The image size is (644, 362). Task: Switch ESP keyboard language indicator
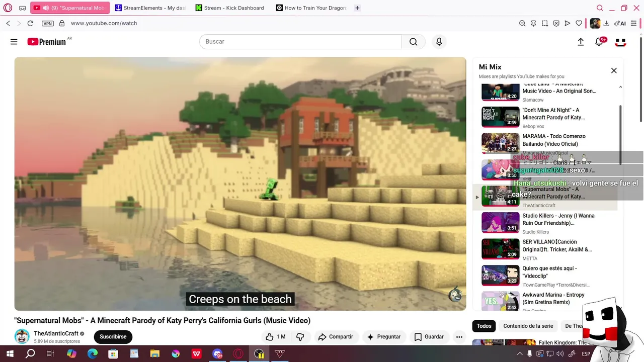click(586, 354)
